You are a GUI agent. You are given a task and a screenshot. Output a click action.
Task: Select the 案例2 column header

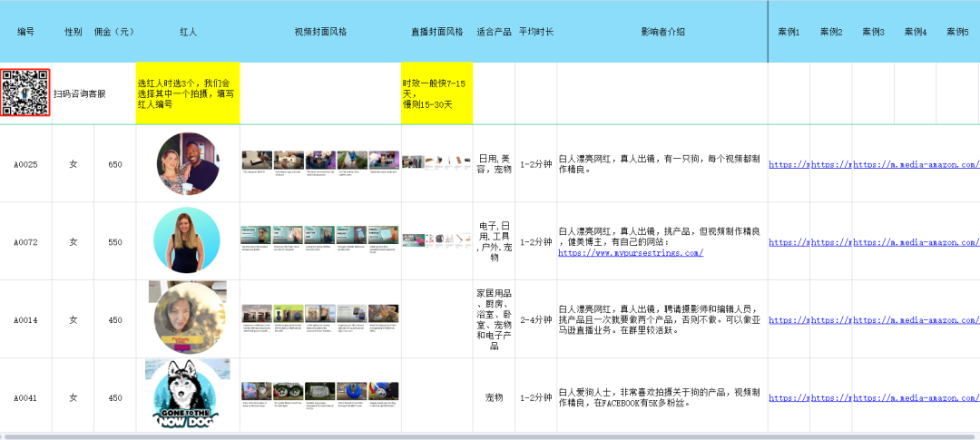pos(831,32)
